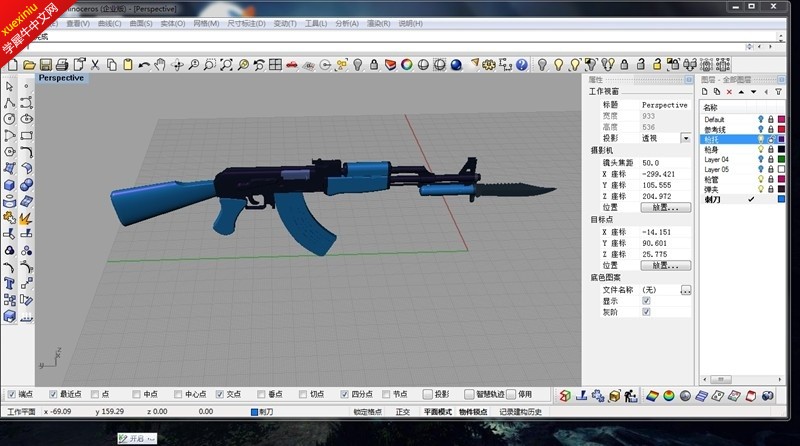Toggle 显示 checkbox under 底色图案

(646, 301)
